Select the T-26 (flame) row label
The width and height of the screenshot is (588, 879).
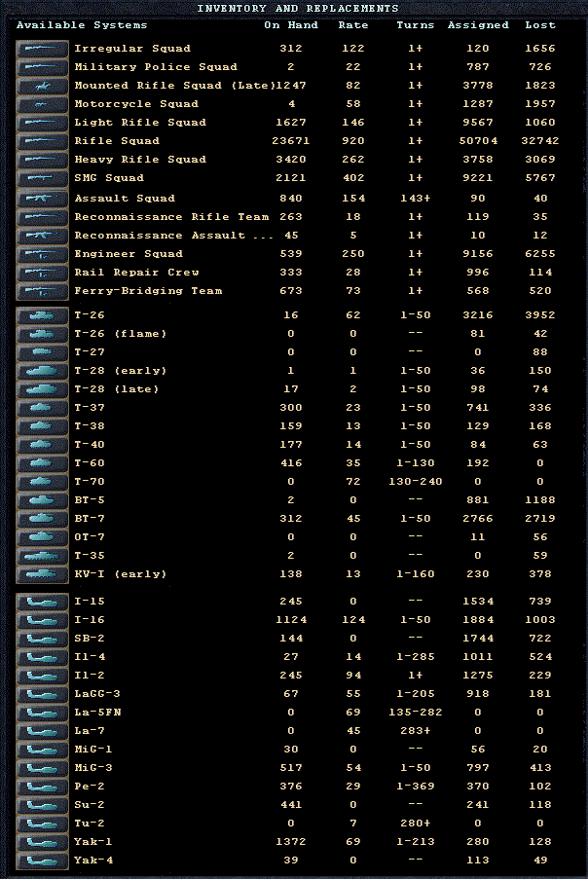[121, 334]
